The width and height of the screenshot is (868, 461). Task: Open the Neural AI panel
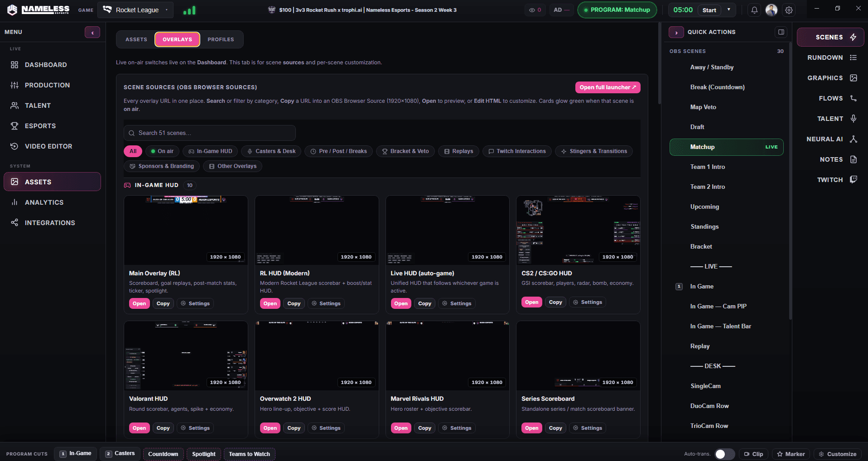coord(831,139)
